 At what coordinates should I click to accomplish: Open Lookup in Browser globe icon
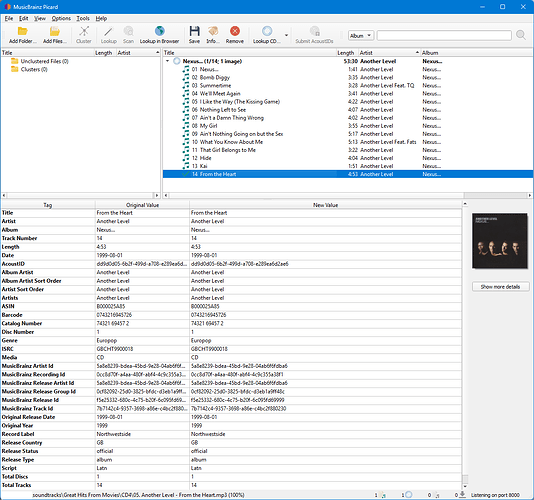159,31
